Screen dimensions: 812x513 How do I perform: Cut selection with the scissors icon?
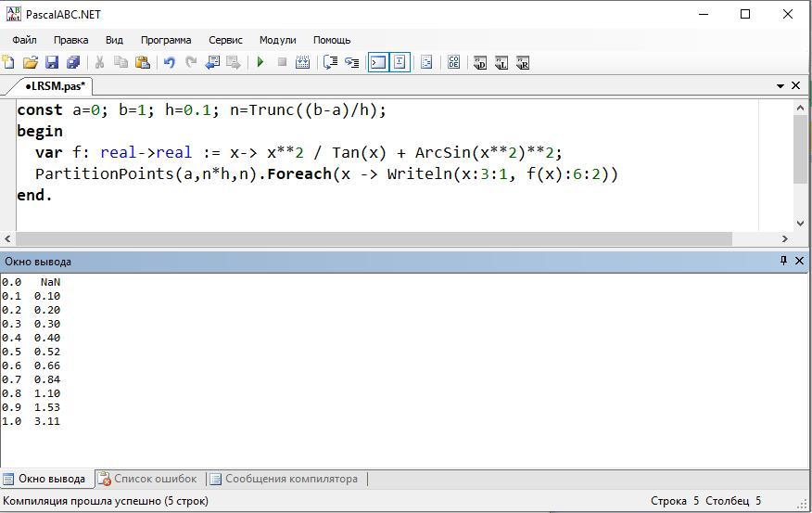point(99,63)
